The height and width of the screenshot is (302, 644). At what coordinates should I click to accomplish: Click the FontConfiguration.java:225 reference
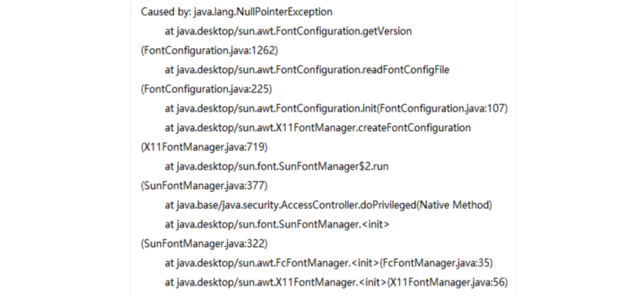tap(206, 89)
